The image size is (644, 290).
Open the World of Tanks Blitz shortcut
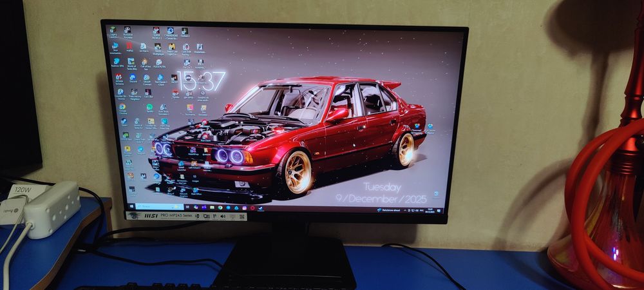(131, 64)
